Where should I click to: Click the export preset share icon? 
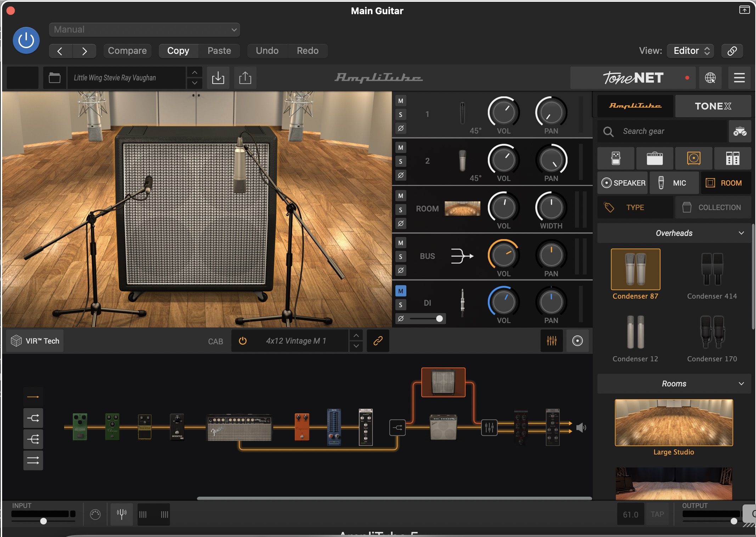(x=245, y=78)
